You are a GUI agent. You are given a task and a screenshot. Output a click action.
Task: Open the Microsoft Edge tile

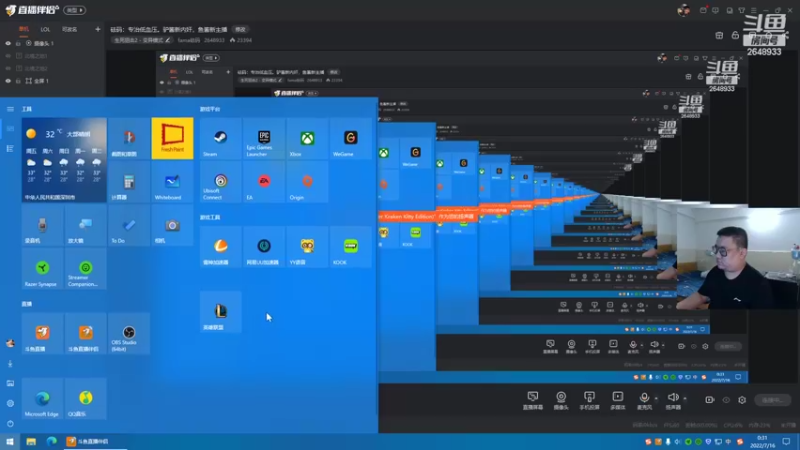tap(42, 399)
